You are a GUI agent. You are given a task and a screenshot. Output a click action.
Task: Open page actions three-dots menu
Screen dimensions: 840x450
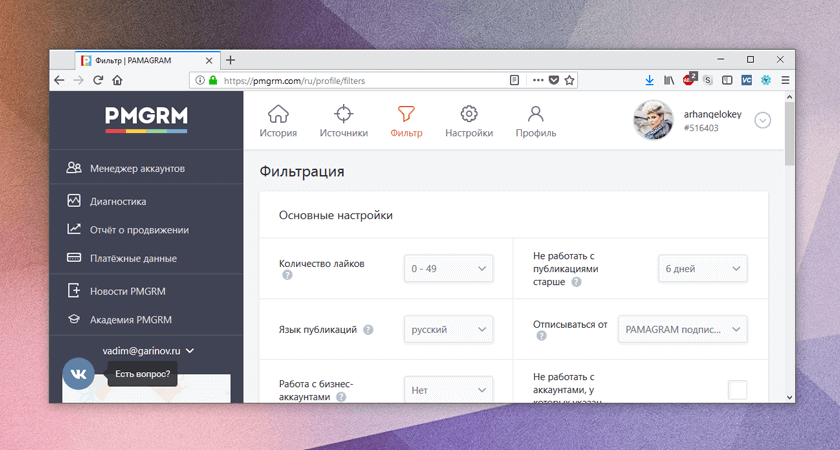(x=538, y=80)
